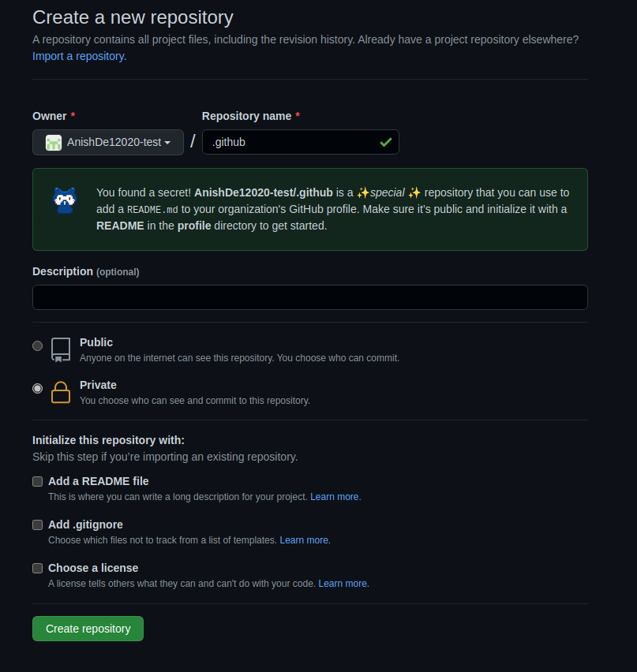Click the orange private lock icon

[x=61, y=392]
